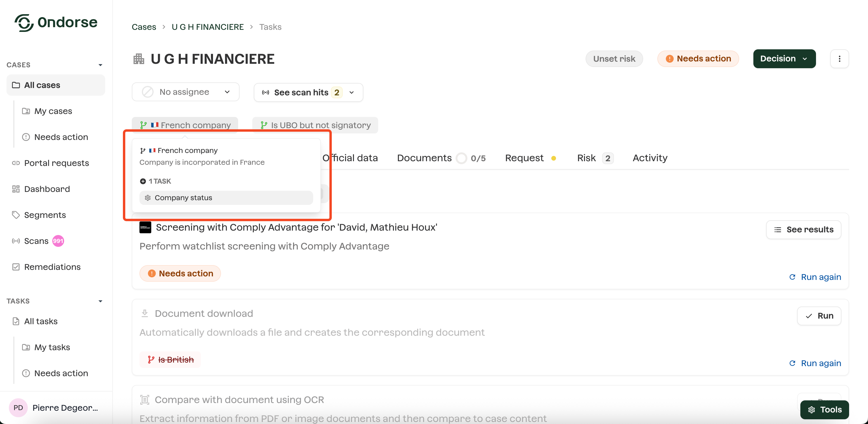Click the Segments tag icon
Viewport: 868px width, 424px height.
coord(16,215)
